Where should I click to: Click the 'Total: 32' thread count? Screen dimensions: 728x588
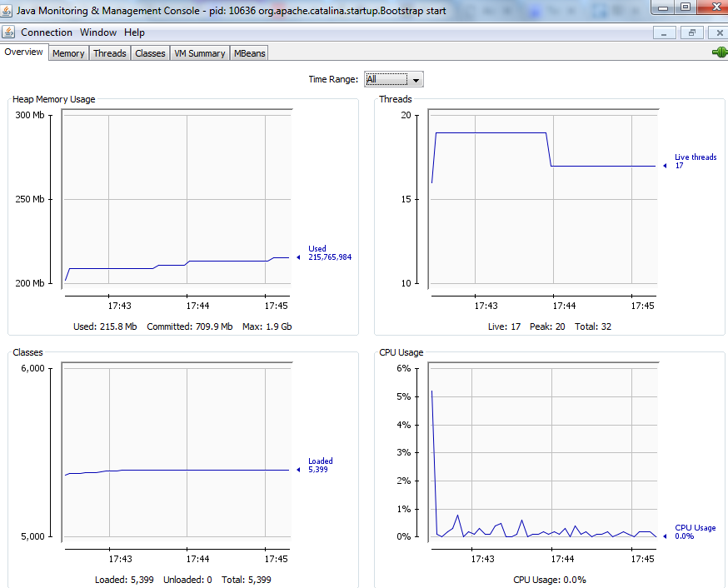[x=593, y=326]
